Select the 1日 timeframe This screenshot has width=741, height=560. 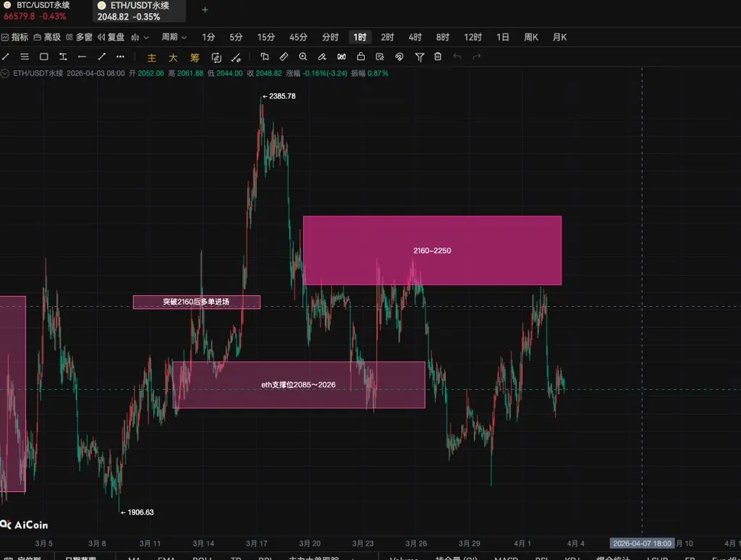[503, 37]
